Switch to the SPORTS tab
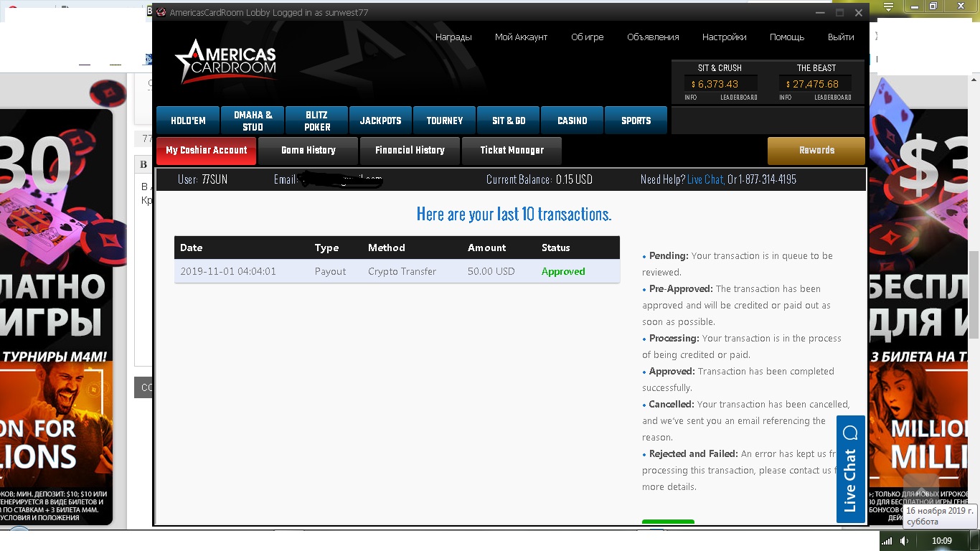The width and height of the screenshot is (980, 551). pos(636,121)
